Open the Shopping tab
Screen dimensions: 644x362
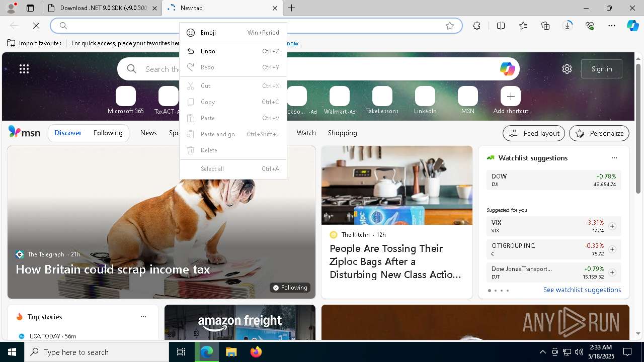pos(343,133)
